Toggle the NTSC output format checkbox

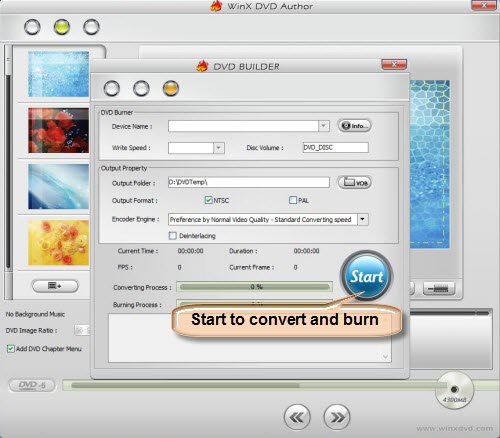[208, 200]
